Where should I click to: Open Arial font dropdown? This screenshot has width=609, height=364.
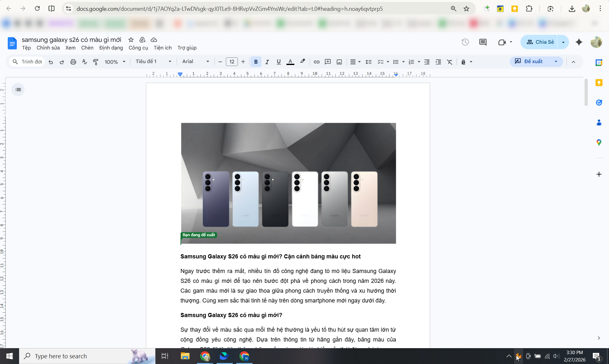pyautogui.click(x=196, y=62)
